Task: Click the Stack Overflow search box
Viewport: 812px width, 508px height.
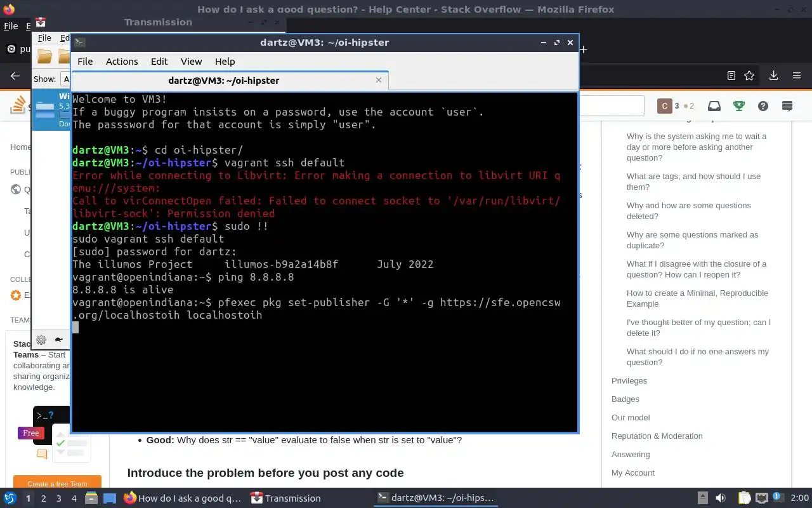Action: point(612,106)
